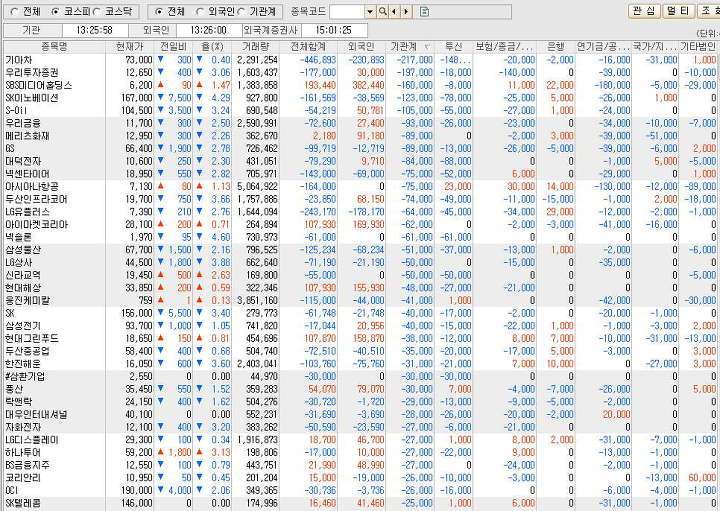Click the 외국계증권사 label
This screenshot has height=511, width=720.
pos(270,30)
